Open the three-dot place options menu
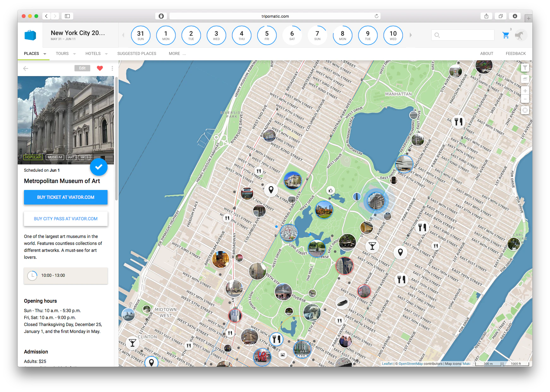550x392 pixels. pyautogui.click(x=112, y=68)
